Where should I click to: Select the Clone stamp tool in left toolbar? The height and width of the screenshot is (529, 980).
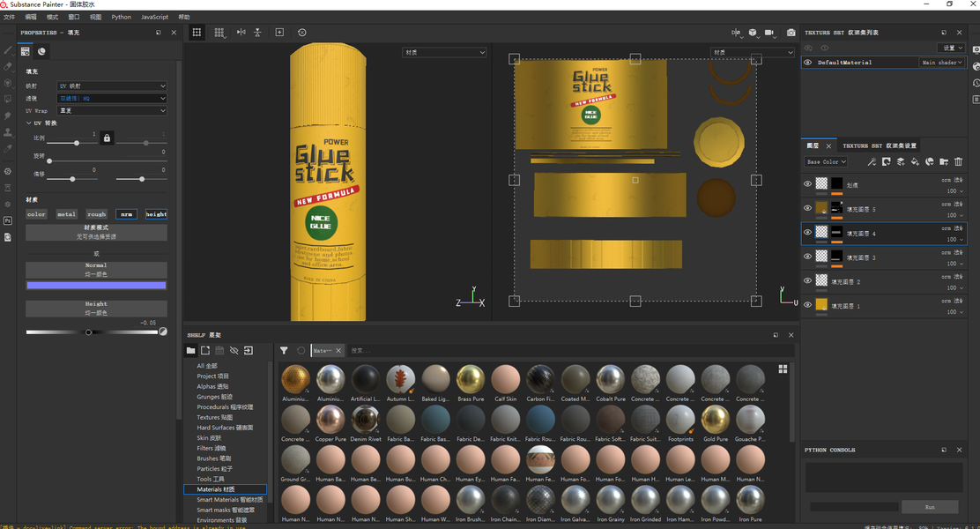click(x=8, y=132)
